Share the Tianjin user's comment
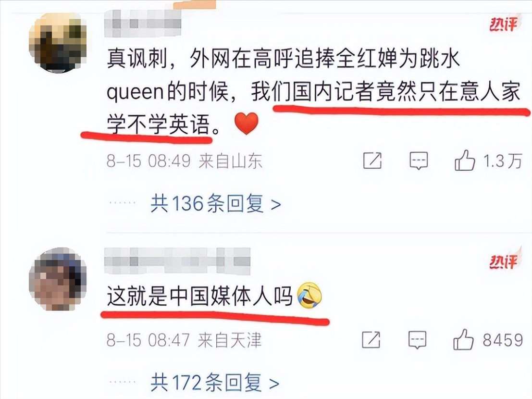The width and height of the screenshot is (532, 399). click(371, 339)
